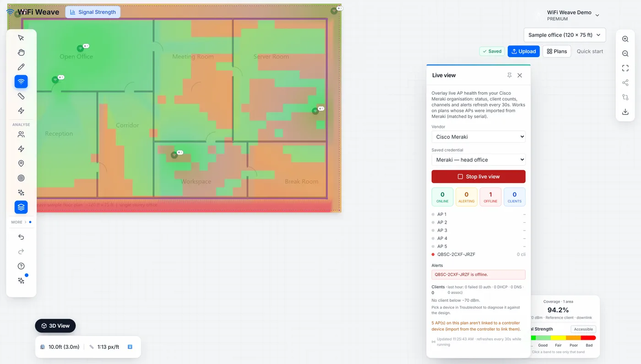Activate the hand pan tool
The width and height of the screenshot is (641, 364).
tap(21, 53)
